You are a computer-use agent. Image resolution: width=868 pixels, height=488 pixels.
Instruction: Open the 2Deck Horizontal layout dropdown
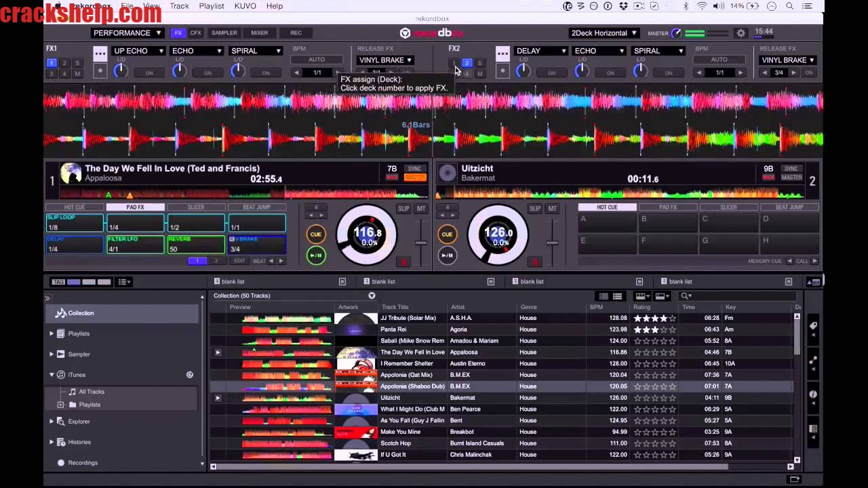coord(604,33)
